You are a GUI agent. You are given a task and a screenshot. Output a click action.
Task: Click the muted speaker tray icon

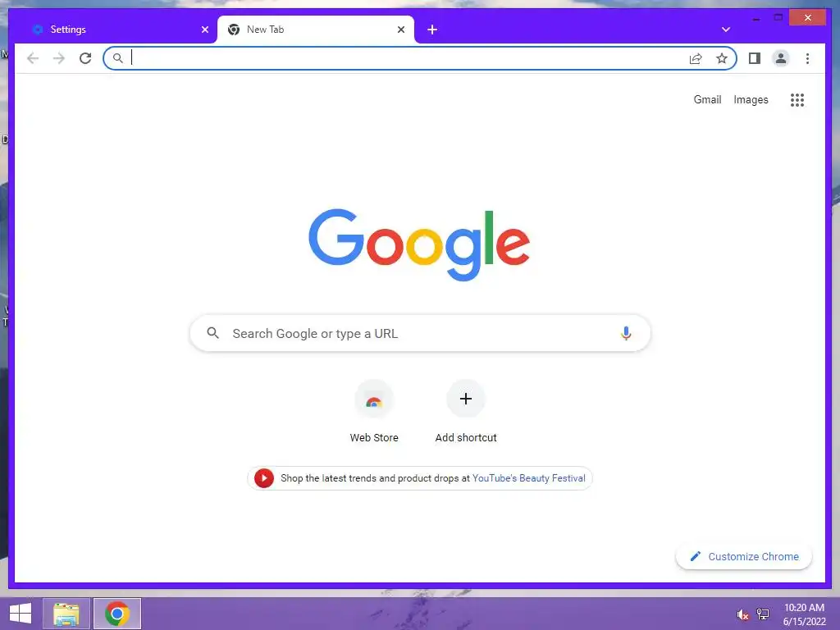click(x=742, y=614)
